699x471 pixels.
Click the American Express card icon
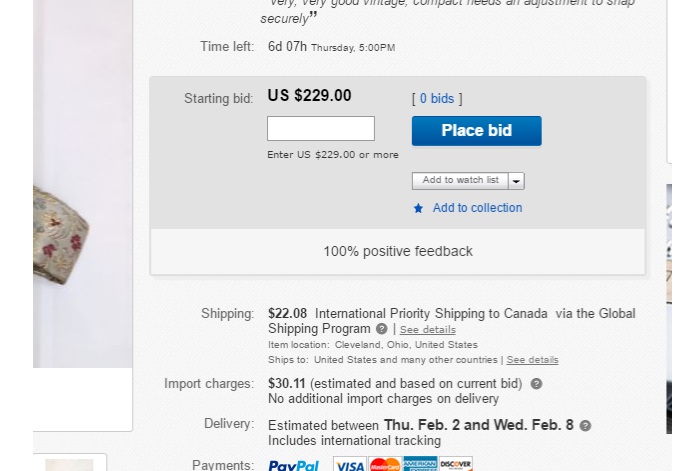click(x=420, y=464)
